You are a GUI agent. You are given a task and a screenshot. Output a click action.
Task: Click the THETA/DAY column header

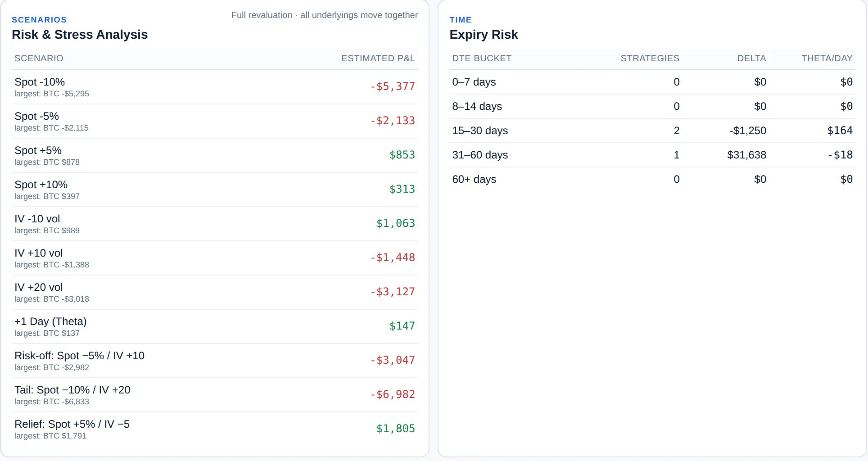827,58
